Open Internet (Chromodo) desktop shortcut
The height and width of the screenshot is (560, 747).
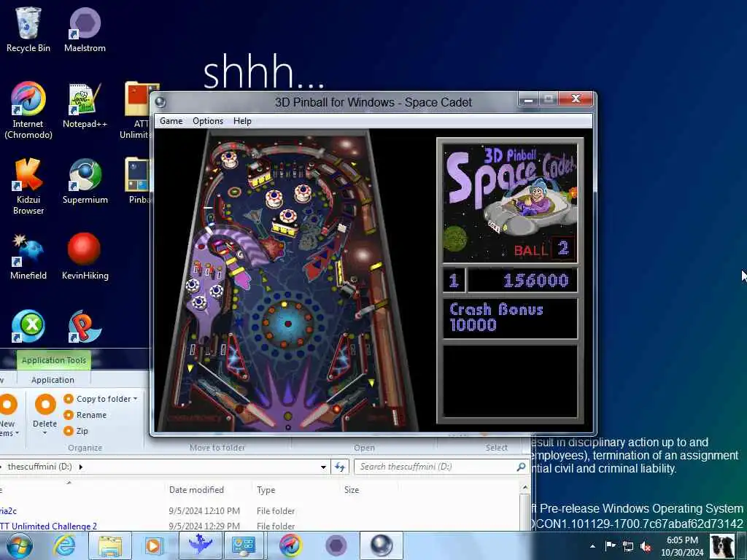coord(28,111)
